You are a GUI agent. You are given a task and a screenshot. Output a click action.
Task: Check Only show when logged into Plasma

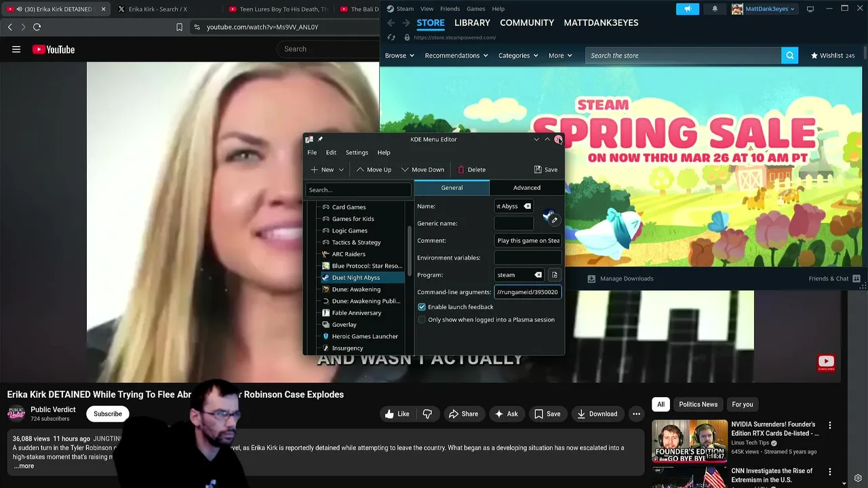[422, 320]
